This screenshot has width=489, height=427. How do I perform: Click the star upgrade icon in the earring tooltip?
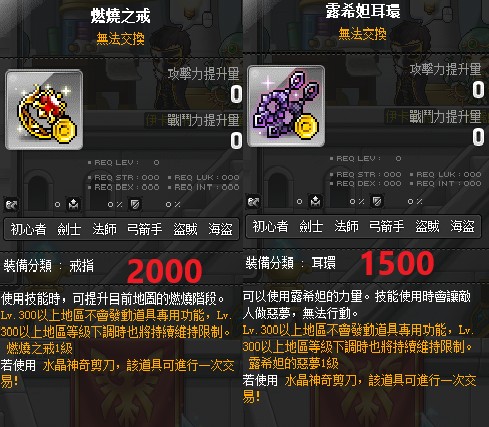coord(315,201)
